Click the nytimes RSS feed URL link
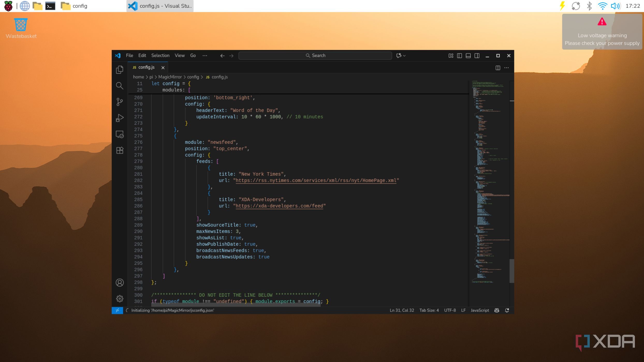This screenshot has width=644, height=362. point(316,180)
